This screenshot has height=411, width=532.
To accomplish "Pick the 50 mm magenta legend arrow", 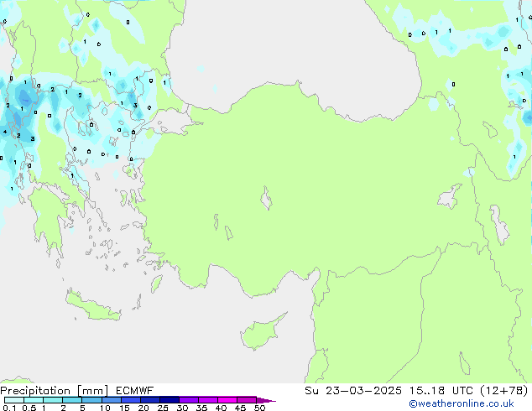I will [x=266, y=400].
